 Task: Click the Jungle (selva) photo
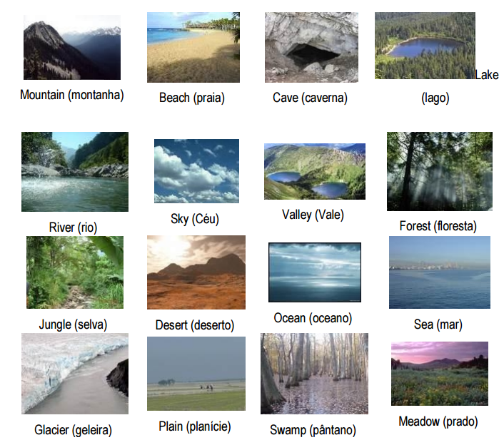click(x=75, y=272)
